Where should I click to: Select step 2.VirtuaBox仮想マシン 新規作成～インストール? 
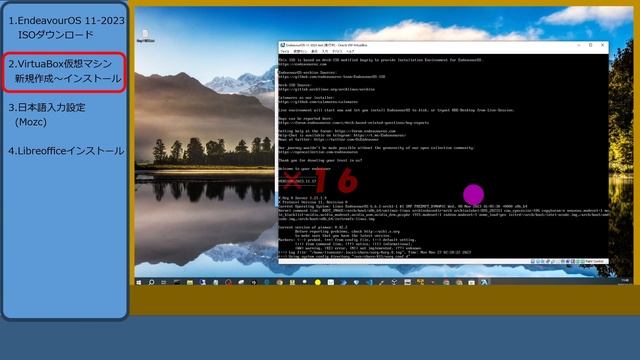(65, 71)
